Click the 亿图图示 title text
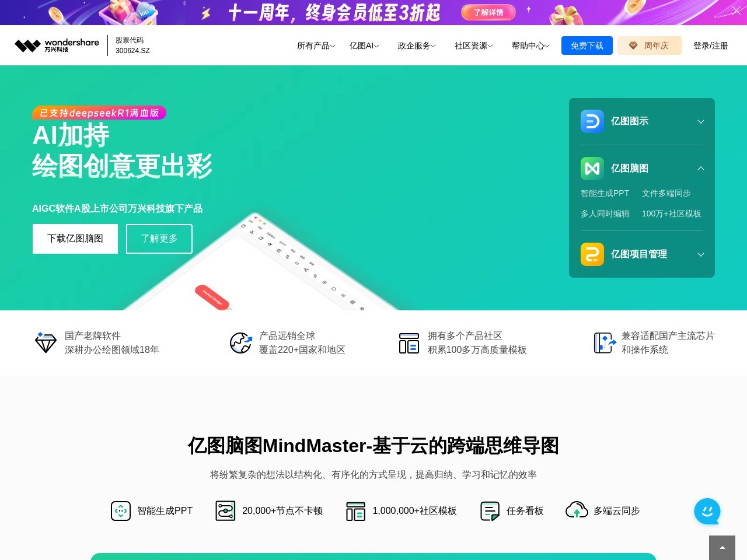Screen dimensions: 747x560 point(630,121)
